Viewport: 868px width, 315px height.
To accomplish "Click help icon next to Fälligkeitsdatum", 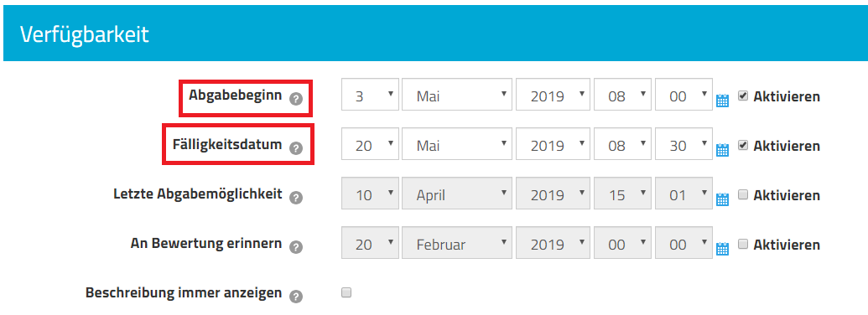I will pos(296,148).
